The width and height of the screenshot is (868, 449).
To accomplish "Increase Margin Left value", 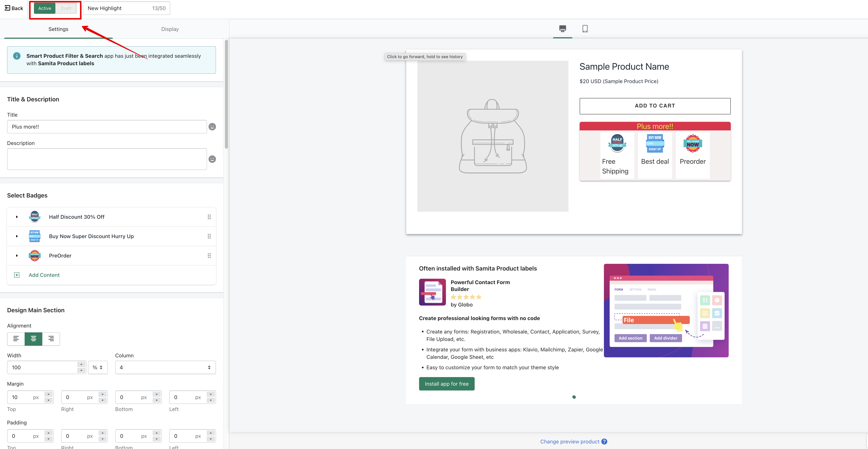I will [x=211, y=394].
